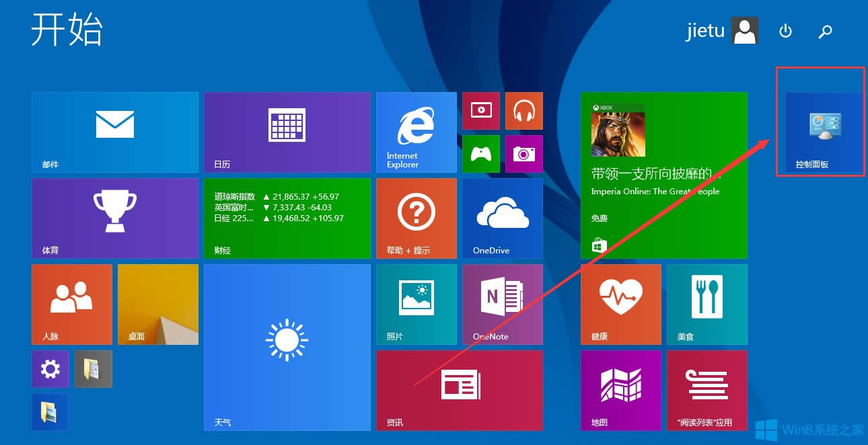
Task: Open the 照片 (Photos) app
Action: 416,304
